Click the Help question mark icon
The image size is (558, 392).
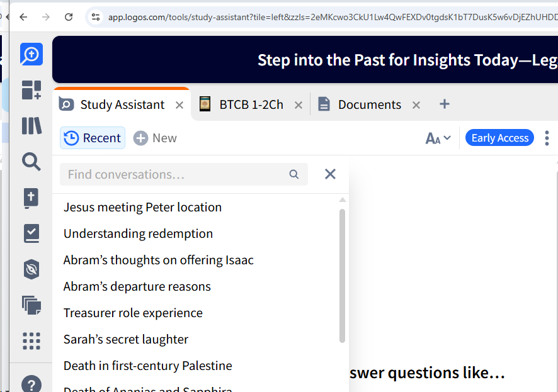pos(31,383)
